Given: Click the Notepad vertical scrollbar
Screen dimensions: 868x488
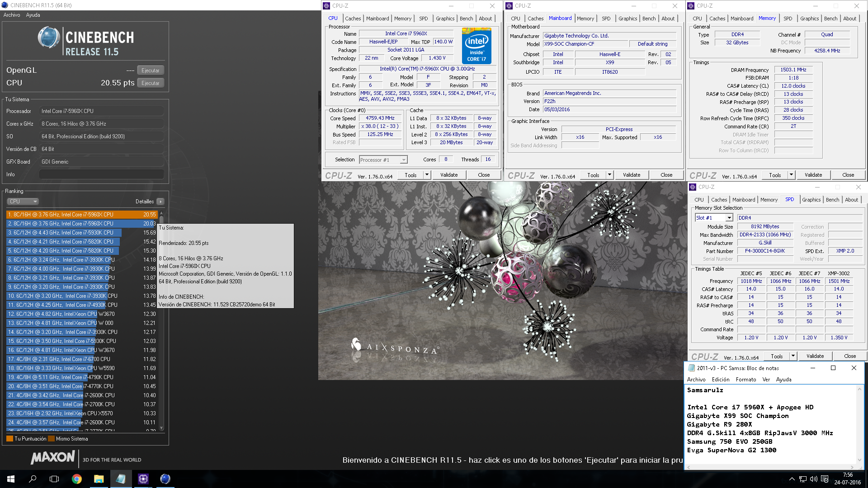Looking at the screenshot, I should 859,424.
